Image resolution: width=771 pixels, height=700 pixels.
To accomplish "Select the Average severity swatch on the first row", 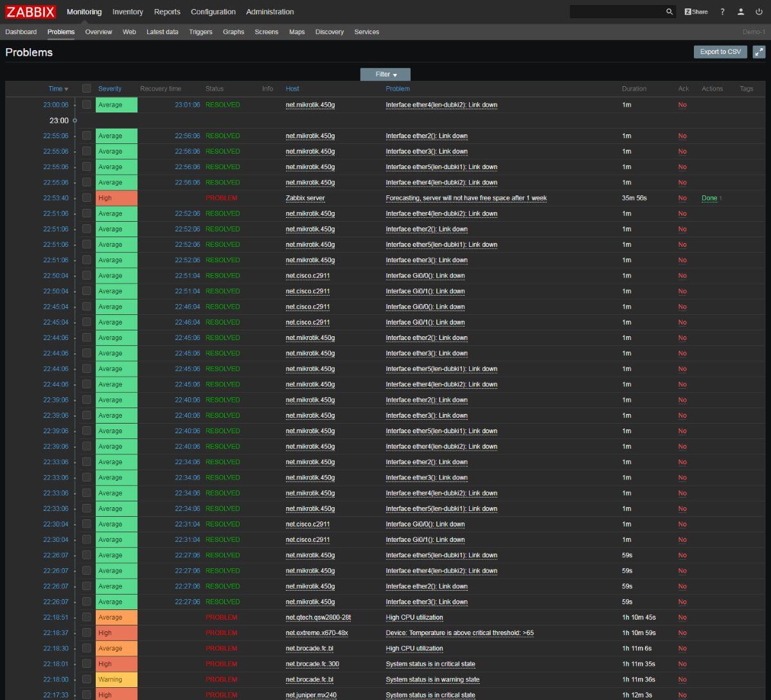I will [x=116, y=105].
